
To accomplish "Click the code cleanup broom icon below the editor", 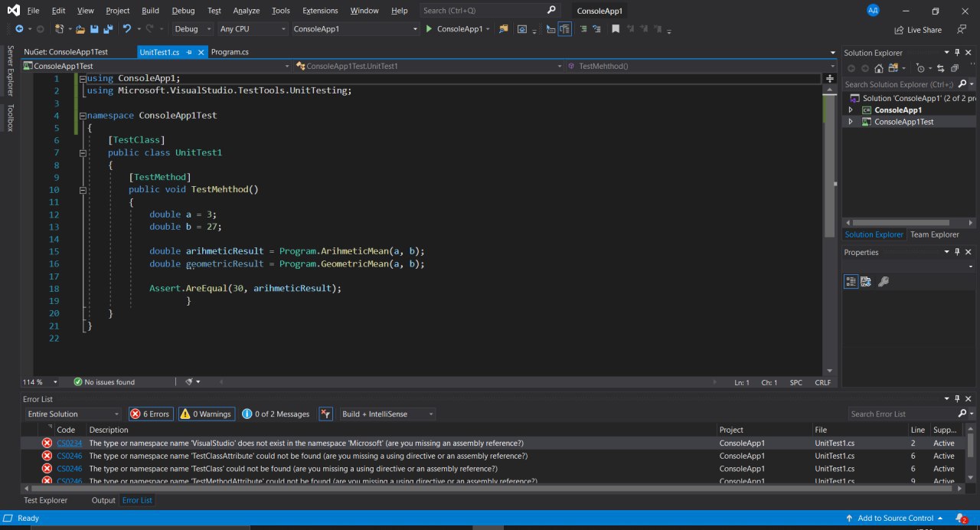I will point(189,381).
